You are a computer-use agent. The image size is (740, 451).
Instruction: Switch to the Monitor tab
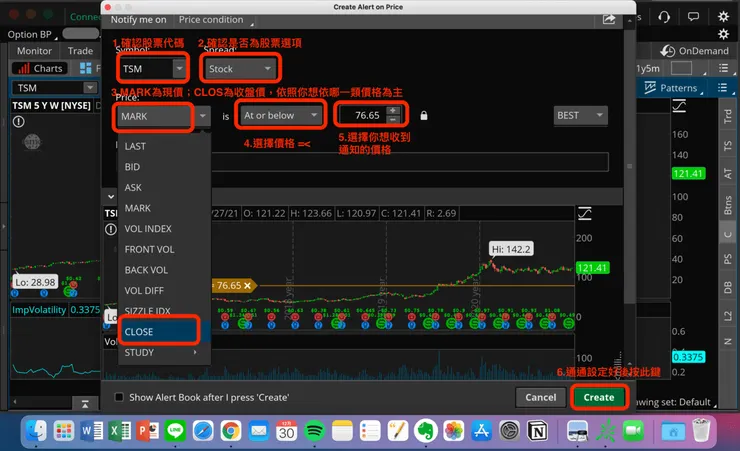point(34,51)
